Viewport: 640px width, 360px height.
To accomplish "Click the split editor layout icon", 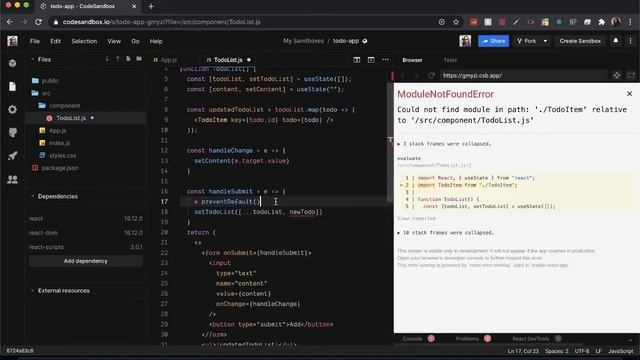I will (x=357, y=60).
